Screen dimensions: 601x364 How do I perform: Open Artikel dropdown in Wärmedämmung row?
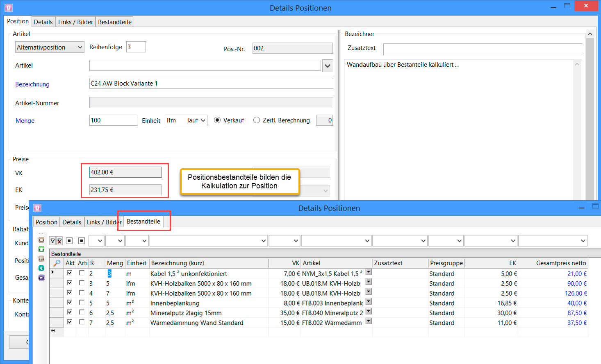(369, 321)
